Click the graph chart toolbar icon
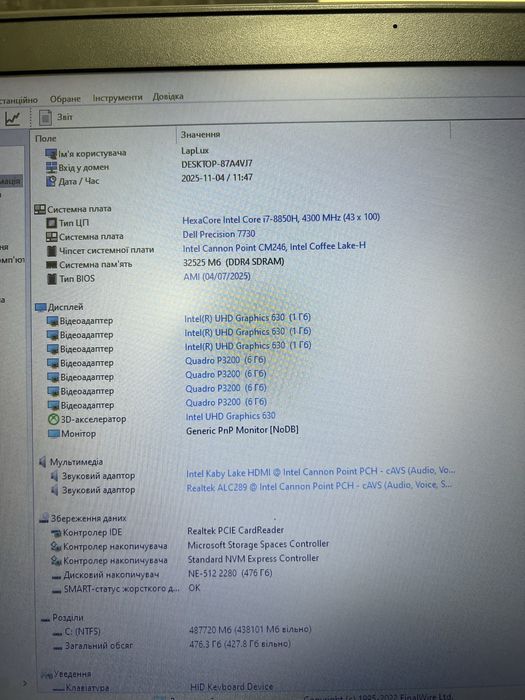 [x=12, y=118]
